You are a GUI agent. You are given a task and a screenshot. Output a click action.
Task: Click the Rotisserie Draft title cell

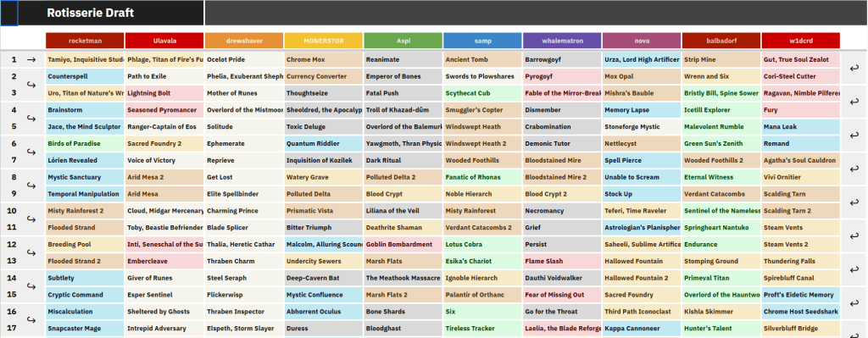[x=111, y=14]
